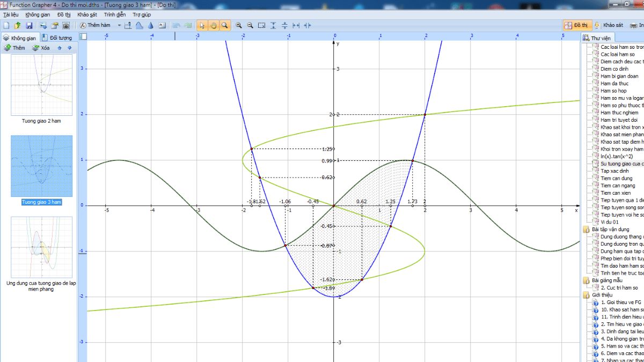Screen dimensions: 644x362
Task: Switch to the Đối tượng tab
Action: pos(57,38)
